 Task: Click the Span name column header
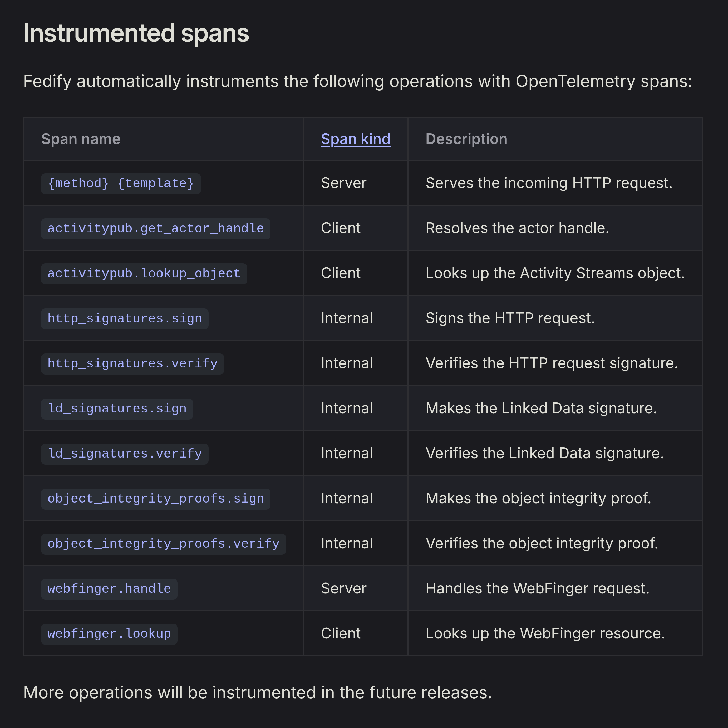pos(81,139)
